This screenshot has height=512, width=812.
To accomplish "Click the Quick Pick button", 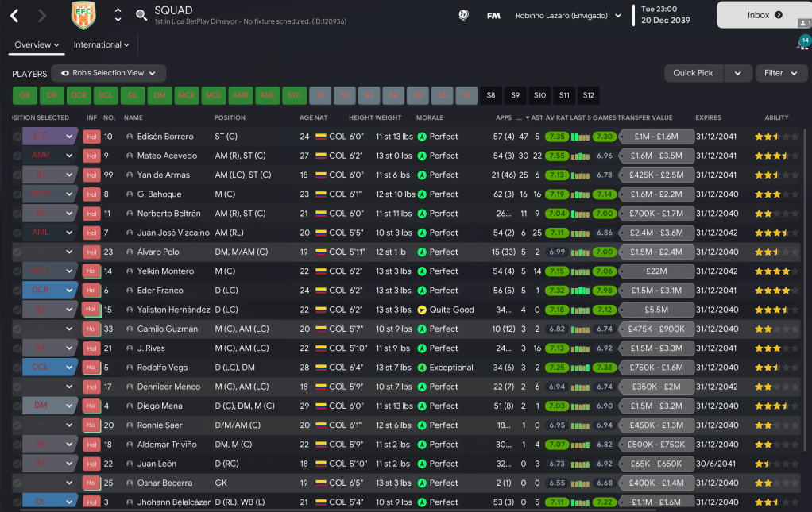I will pos(694,73).
